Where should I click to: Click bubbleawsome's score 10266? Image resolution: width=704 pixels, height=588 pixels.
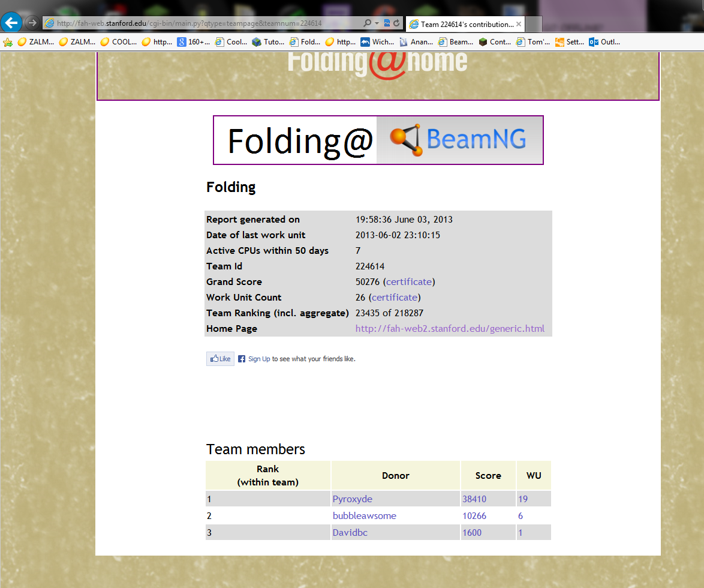474,515
